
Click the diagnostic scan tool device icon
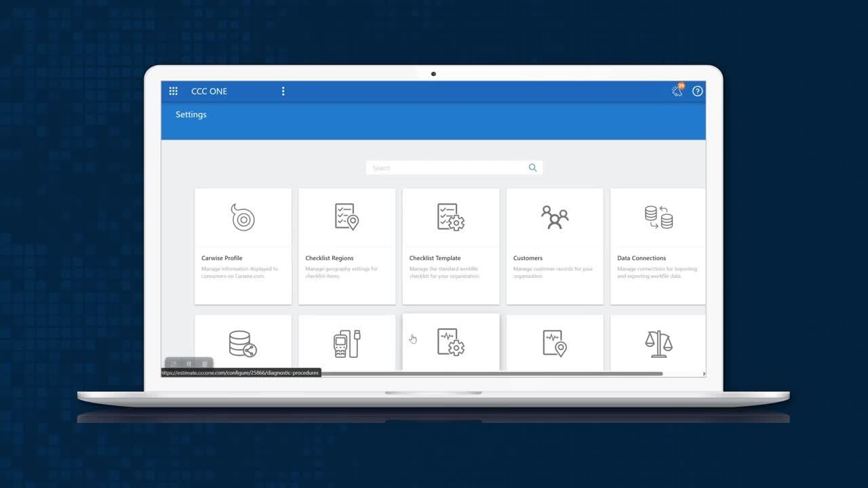click(x=347, y=344)
